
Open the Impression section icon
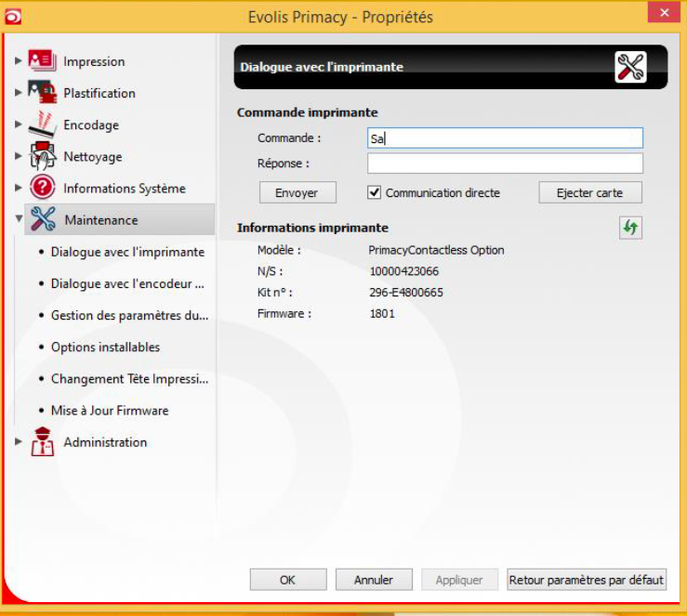(x=43, y=60)
